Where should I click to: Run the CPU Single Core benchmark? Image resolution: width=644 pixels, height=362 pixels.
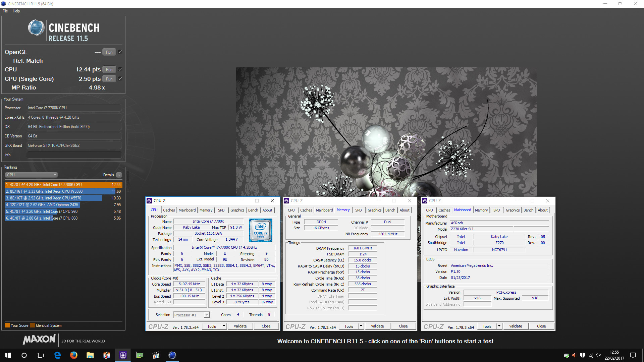pos(109,79)
